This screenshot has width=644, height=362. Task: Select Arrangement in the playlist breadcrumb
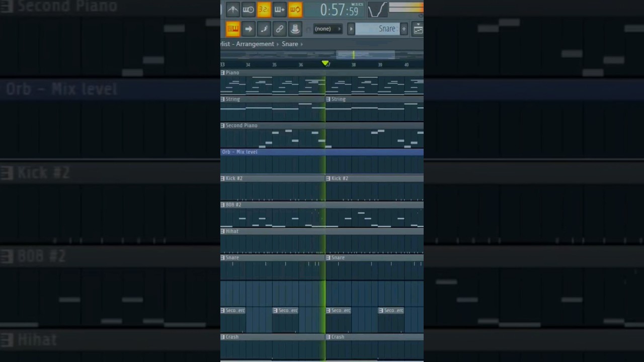click(255, 44)
